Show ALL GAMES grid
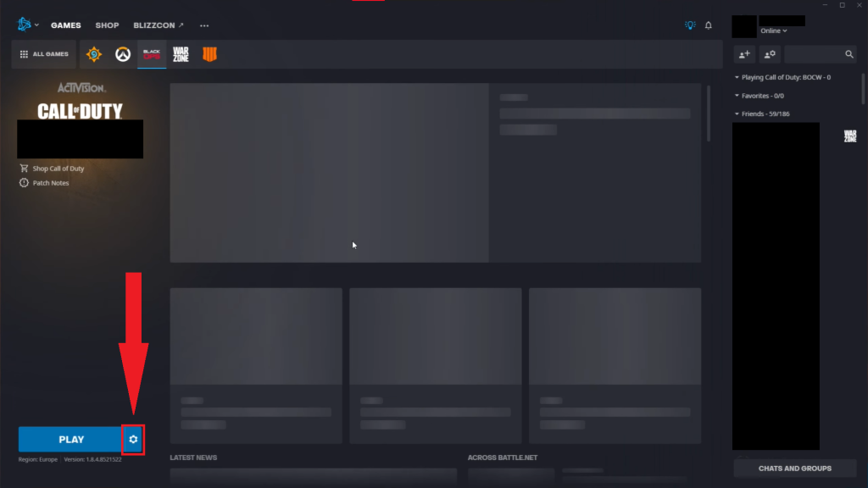Image resolution: width=868 pixels, height=488 pixels. click(x=44, y=54)
